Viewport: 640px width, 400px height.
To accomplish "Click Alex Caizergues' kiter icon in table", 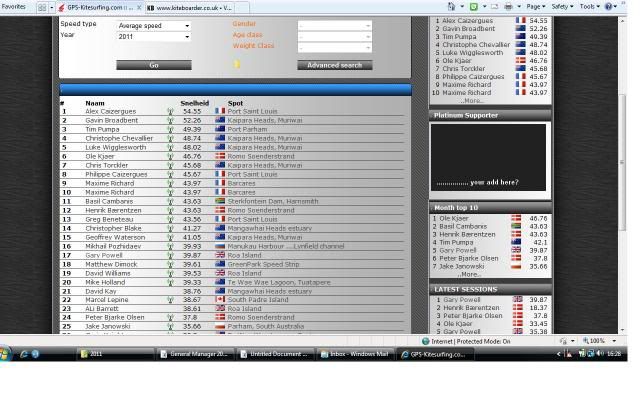I will (171, 112).
